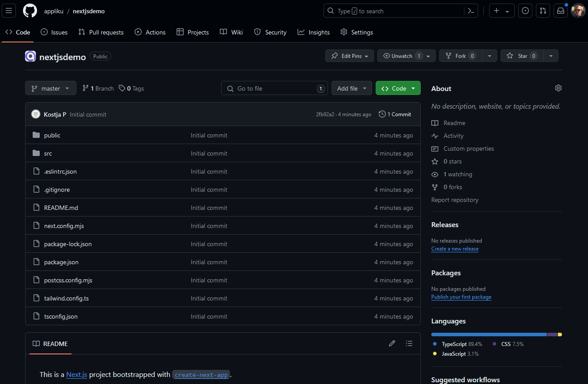Switch to the Actions tab
Viewport: 588px width, 384px height.
click(150, 32)
